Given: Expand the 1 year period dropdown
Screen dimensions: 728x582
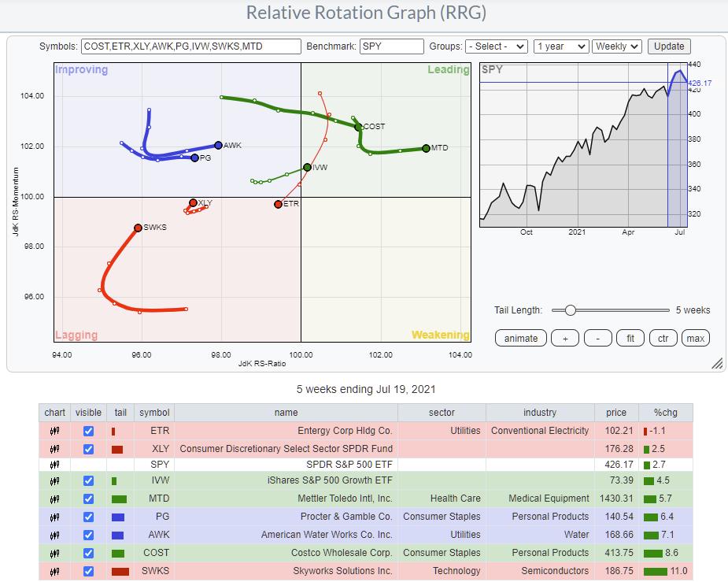Looking at the screenshot, I should point(560,46).
